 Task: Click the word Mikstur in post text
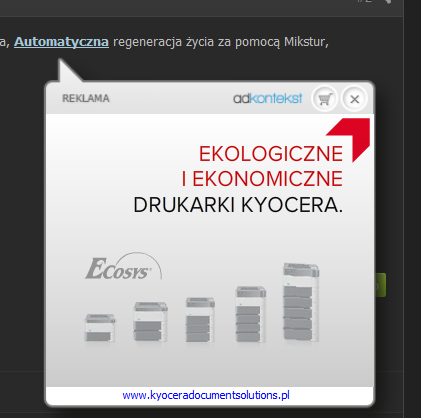[304, 42]
